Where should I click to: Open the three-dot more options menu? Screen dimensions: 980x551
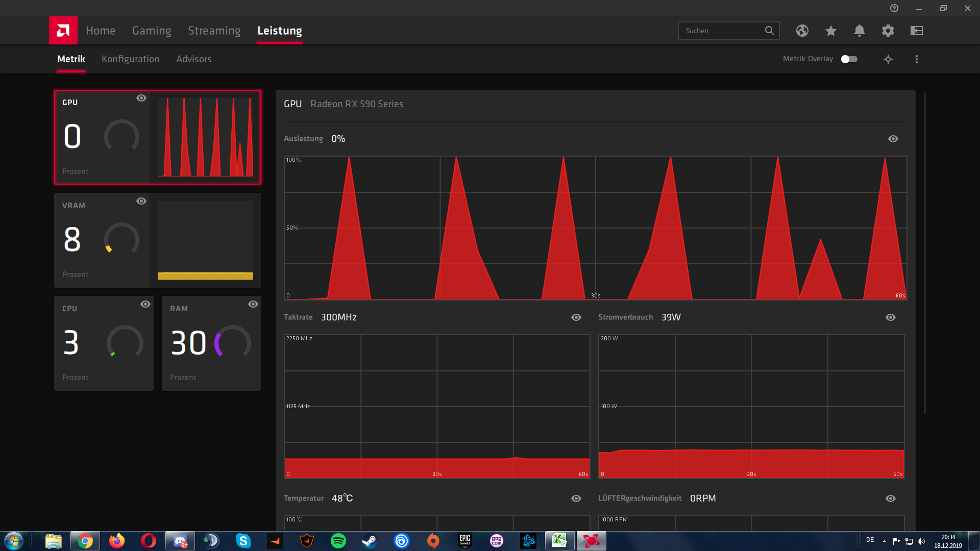916,59
